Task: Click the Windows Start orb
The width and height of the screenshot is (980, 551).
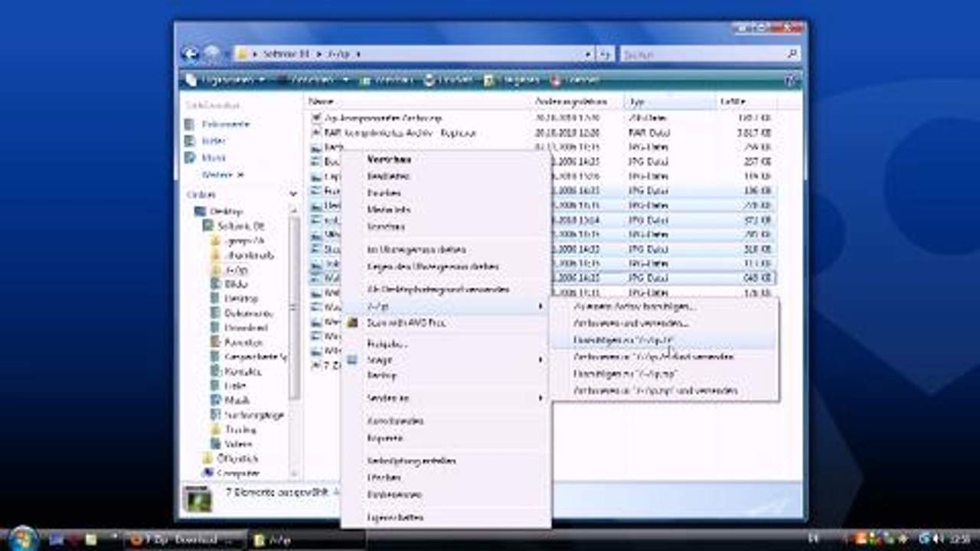Action: (x=22, y=538)
